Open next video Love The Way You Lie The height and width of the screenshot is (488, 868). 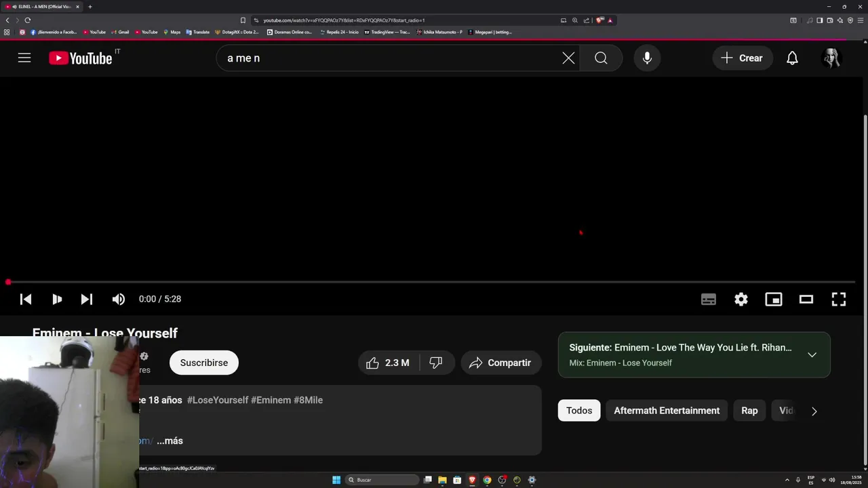[x=680, y=348]
